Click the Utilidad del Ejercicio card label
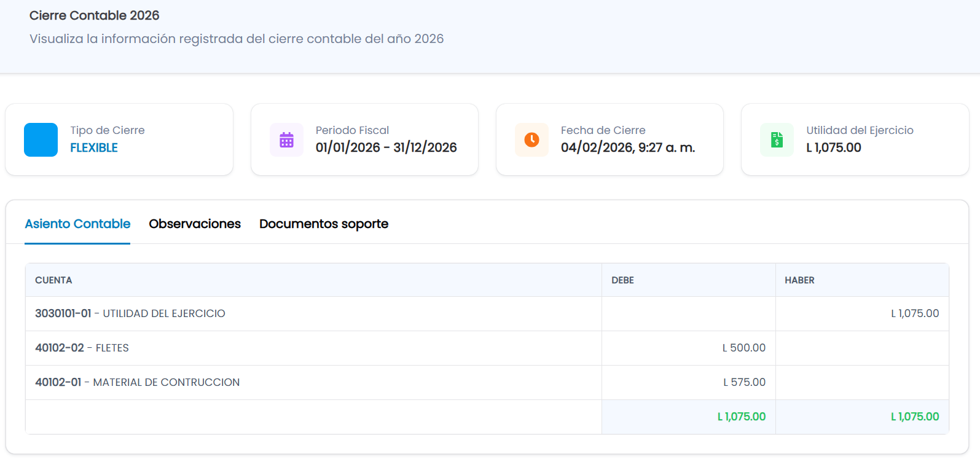This screenshot has width=980, height=475. [x=860, y=130]
